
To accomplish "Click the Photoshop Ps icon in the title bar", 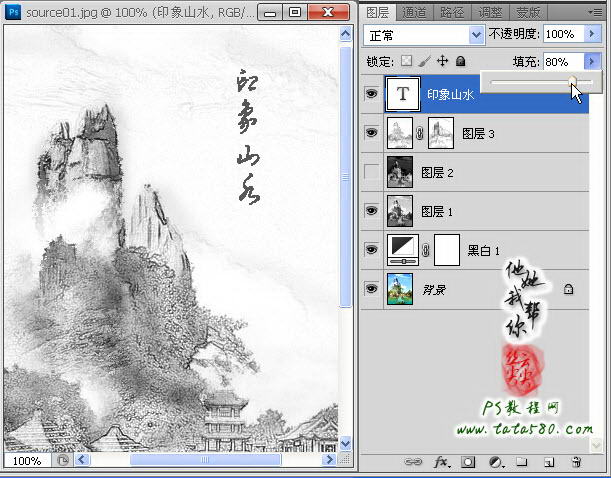I will click(13, 12).
